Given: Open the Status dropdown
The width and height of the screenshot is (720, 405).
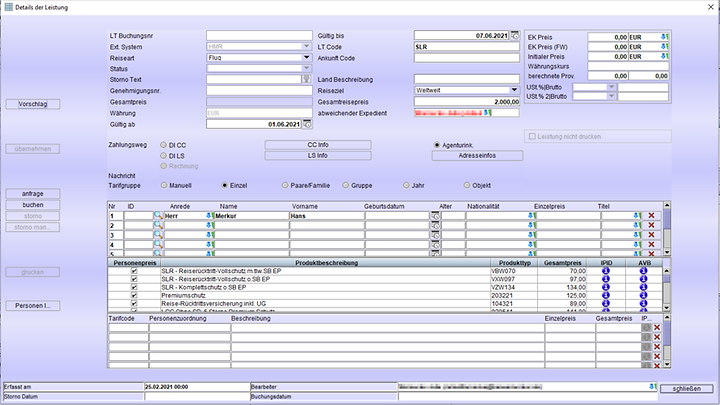Looking at the screenshot, I should pos(307,68).
